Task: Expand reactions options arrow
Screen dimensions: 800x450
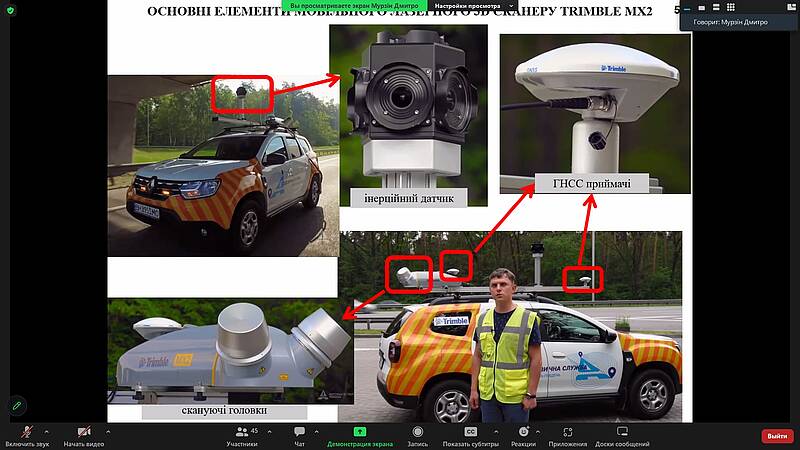Action: [538, 432]
